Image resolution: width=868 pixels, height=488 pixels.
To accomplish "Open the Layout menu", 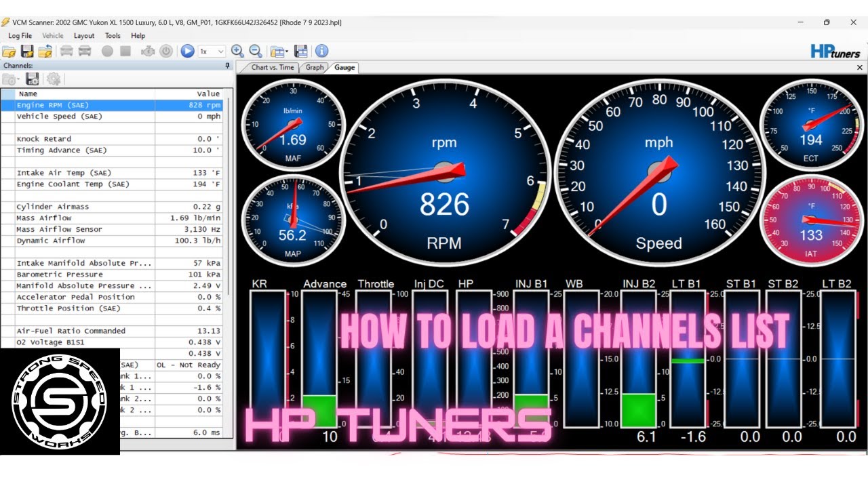I will [84, 36].
